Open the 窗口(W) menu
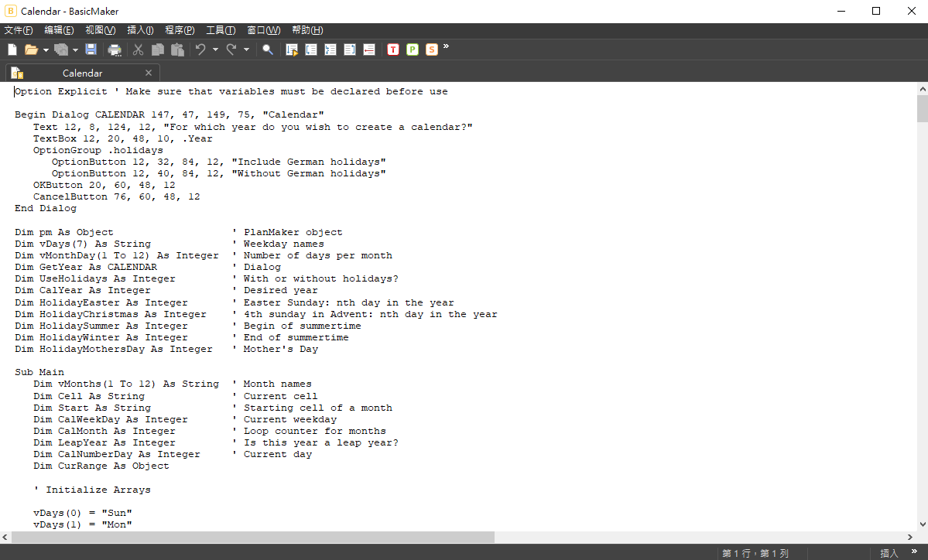The image size is (928, 560). pos(263,30)
